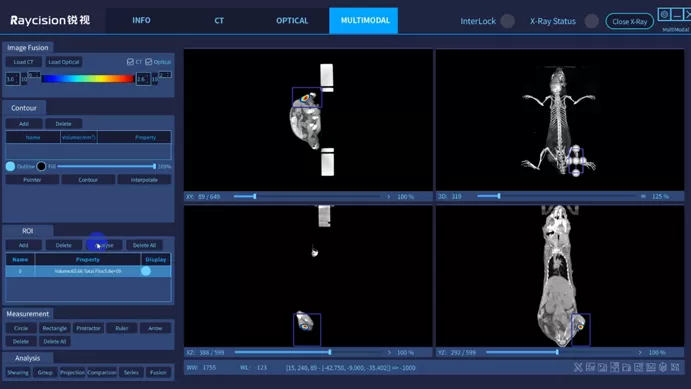This screenshot has height=389, width=691.
Task: Switch to the INFO tab
Action: [141, 20]
